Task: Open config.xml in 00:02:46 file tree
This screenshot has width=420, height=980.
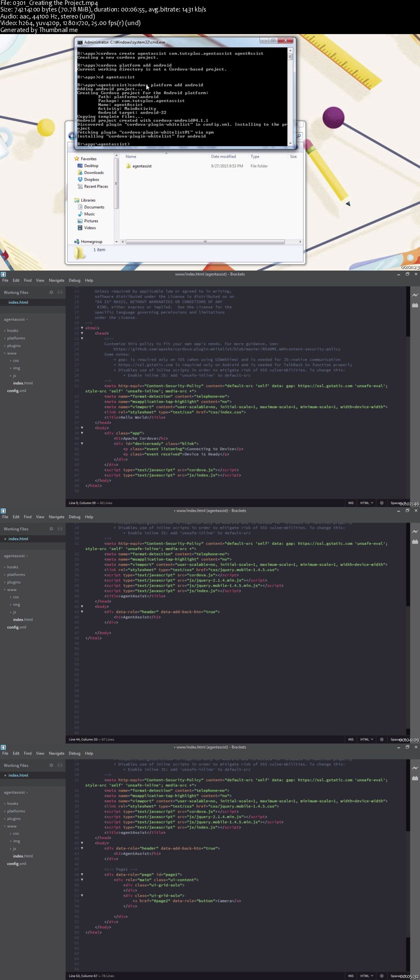Action: [x=16, y=390]
